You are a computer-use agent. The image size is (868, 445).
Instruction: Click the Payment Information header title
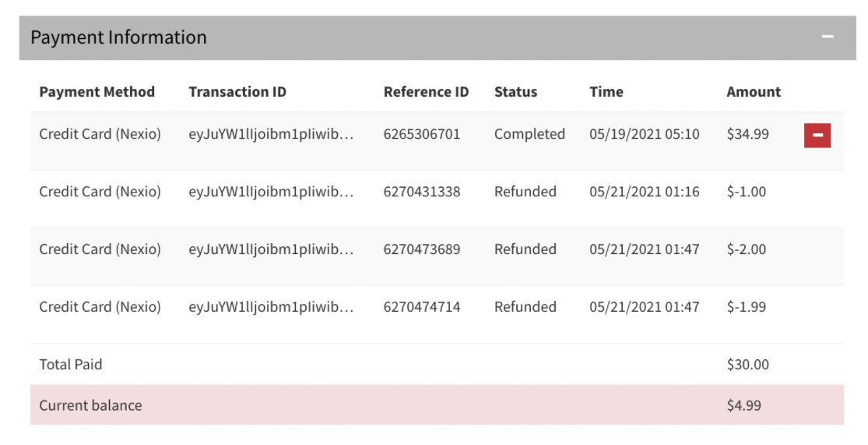pyautogui.click(x=118, y=37)
